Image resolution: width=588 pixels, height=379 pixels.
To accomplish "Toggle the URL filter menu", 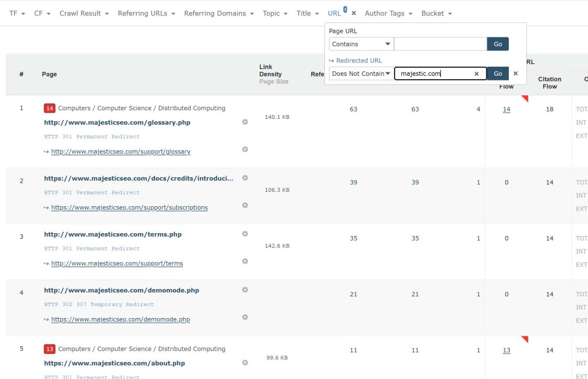I will (335, 13).
